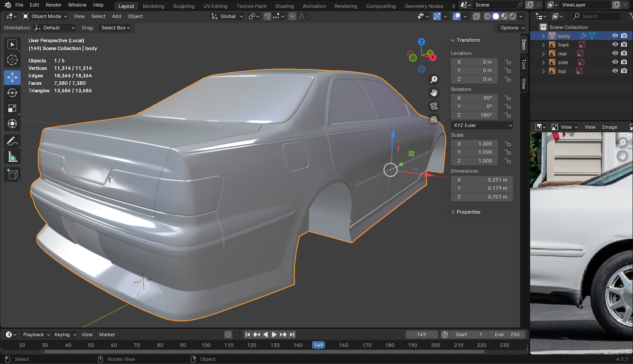Hide the body object in the outliner

click(x=615, y=36)
